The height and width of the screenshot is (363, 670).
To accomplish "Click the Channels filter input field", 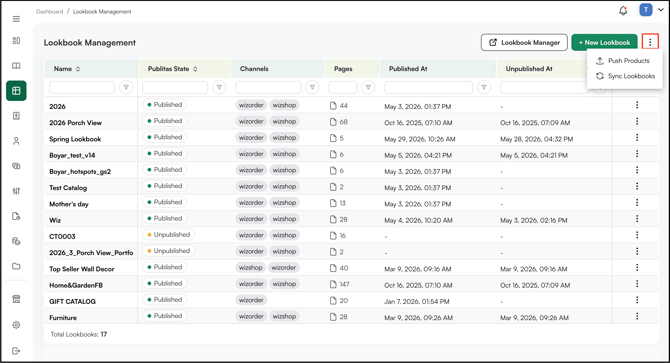I will [268, 87].
